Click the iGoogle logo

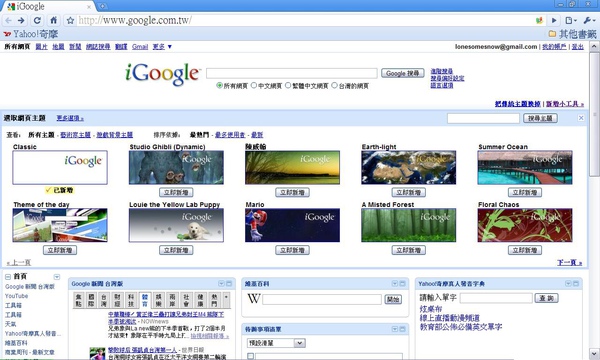pyautogui.click(x=163, y=74)
